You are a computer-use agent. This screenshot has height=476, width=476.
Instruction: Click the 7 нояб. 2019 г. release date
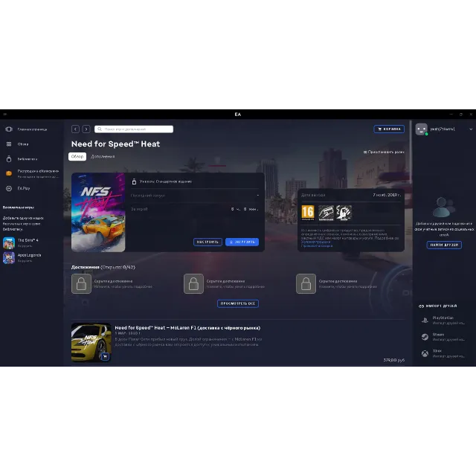387,195
